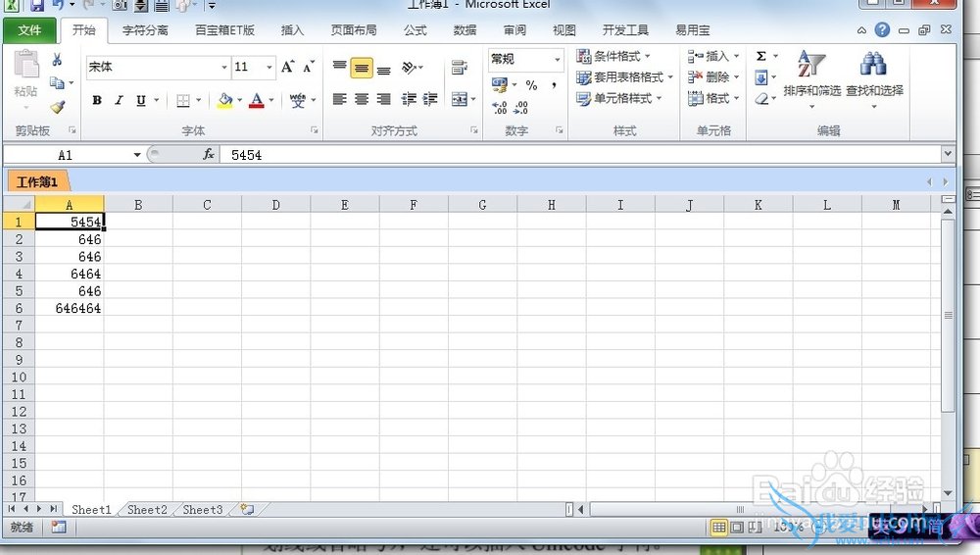Align text left
This screenshot has height=555, width=980.
pos(339,99)
